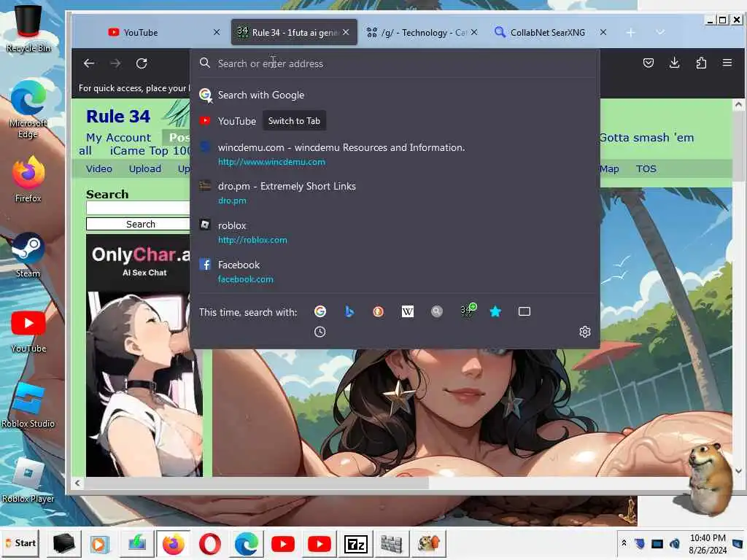Open the Map link
This screenshot has height=560, width=747.
coord(609,168)
